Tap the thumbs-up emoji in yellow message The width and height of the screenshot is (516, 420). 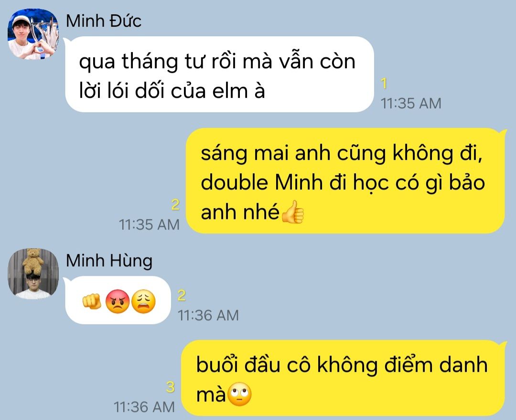point(292,212)
